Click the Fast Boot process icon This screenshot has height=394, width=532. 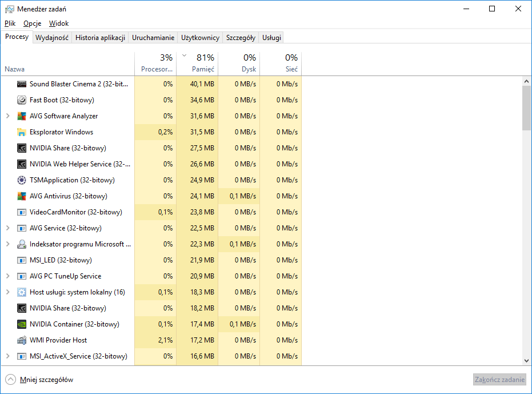[x=22, y=100]
